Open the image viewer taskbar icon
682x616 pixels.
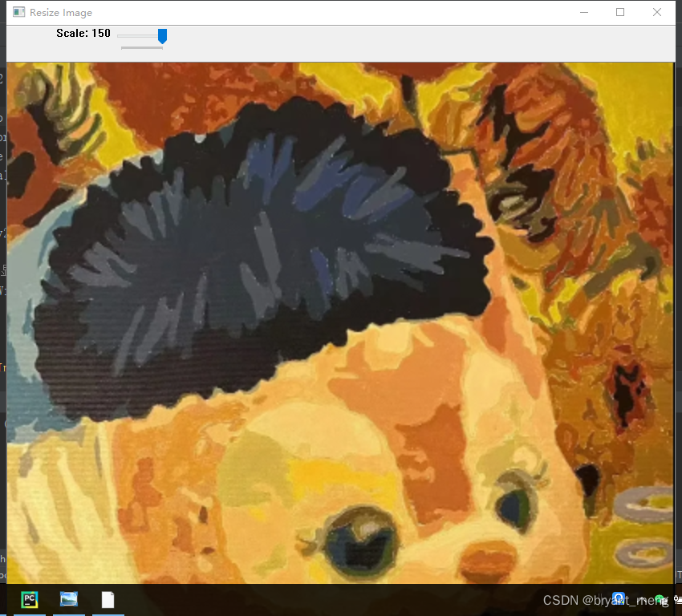tap(69, 599)
